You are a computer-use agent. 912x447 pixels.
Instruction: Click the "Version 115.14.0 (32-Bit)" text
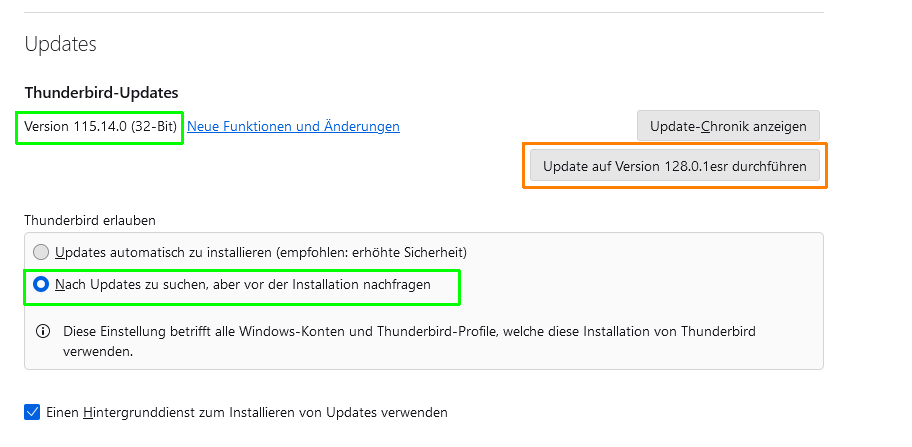click(100, 127)
